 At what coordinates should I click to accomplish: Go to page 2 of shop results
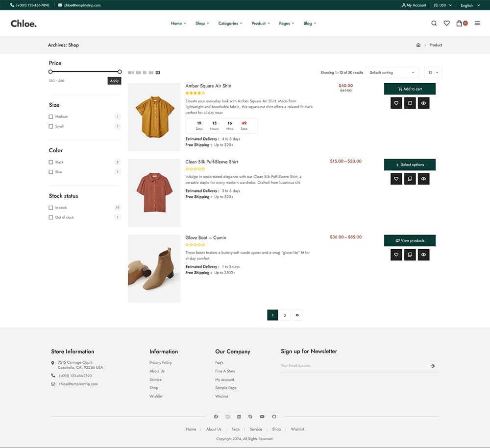285,315
